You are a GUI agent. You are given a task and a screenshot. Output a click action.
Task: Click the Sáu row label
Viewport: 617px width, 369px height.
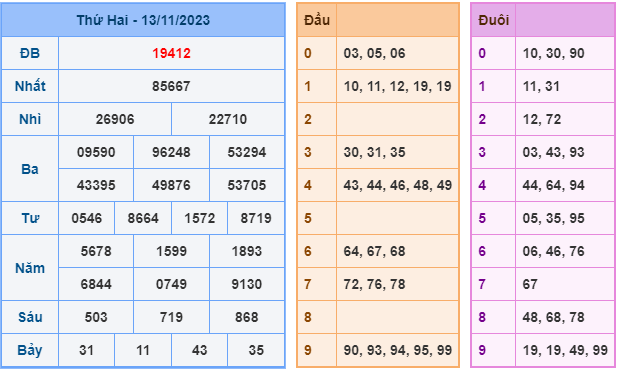pos(30,317)
